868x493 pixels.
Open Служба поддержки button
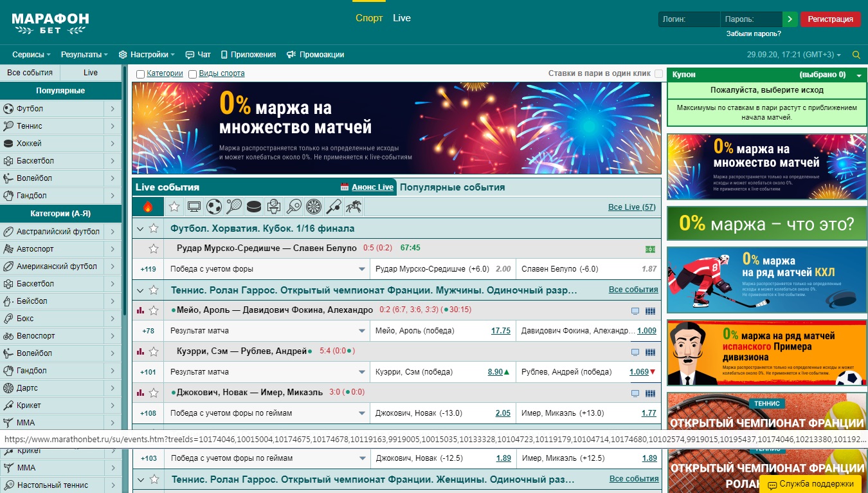(x=810, y=484)
